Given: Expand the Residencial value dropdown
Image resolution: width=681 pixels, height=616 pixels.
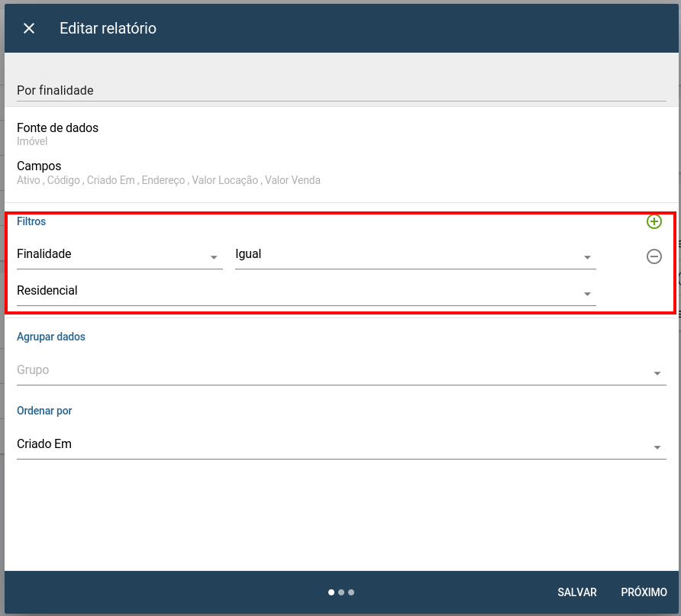Looking at the screenshot, I should [306, 291].
